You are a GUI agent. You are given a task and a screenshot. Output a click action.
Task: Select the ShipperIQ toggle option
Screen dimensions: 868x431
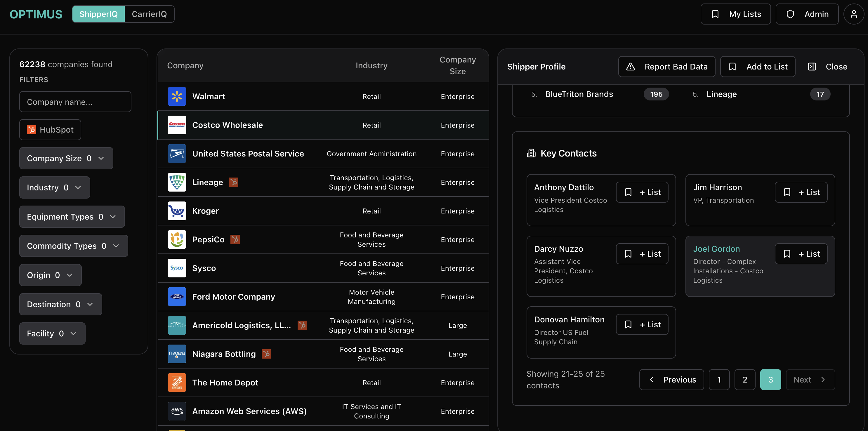point(98,14)
